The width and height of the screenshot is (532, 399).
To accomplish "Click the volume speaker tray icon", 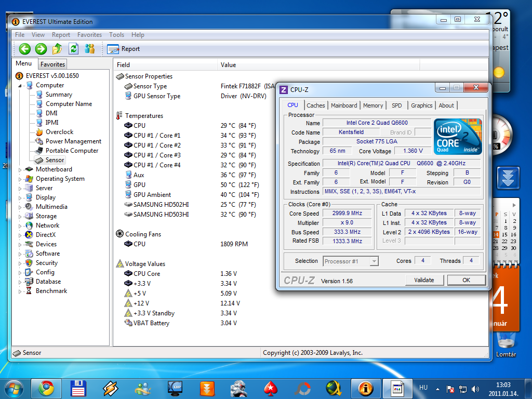I will (x=475, y=389).
